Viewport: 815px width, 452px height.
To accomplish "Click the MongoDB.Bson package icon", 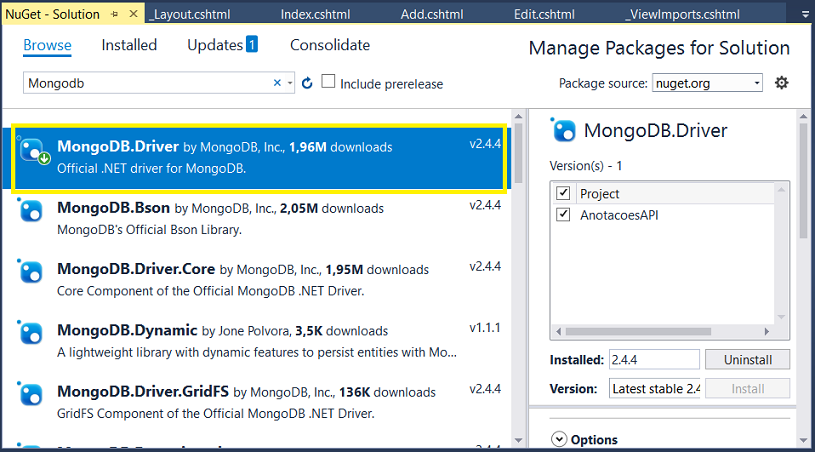I will pyautogui.click(x=30, y=210).
